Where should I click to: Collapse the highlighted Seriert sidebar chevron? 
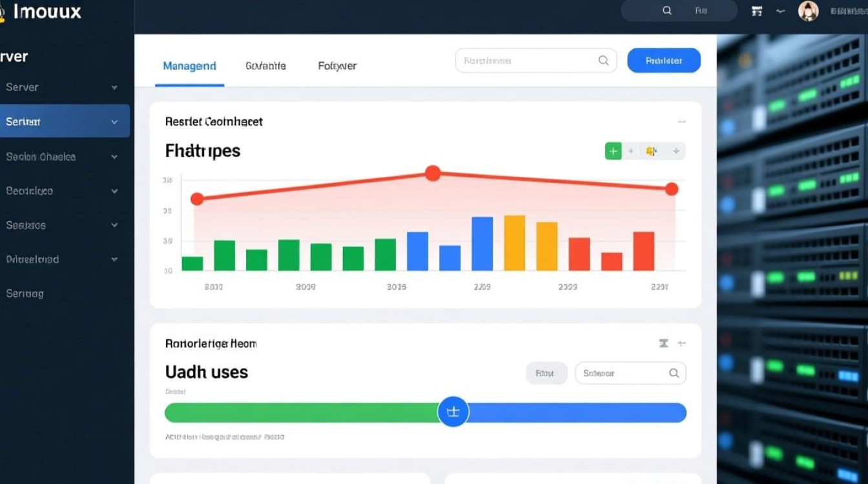[x=114, y=121]
